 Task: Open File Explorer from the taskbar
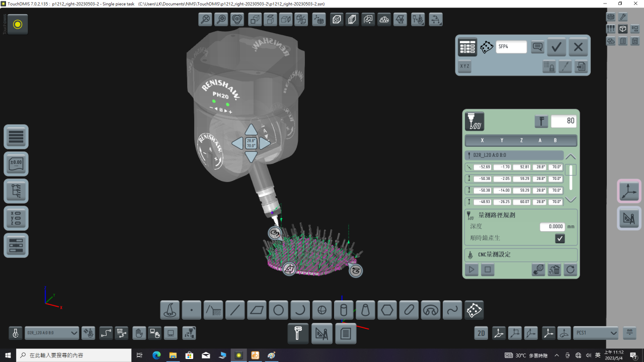pos(173,355)
